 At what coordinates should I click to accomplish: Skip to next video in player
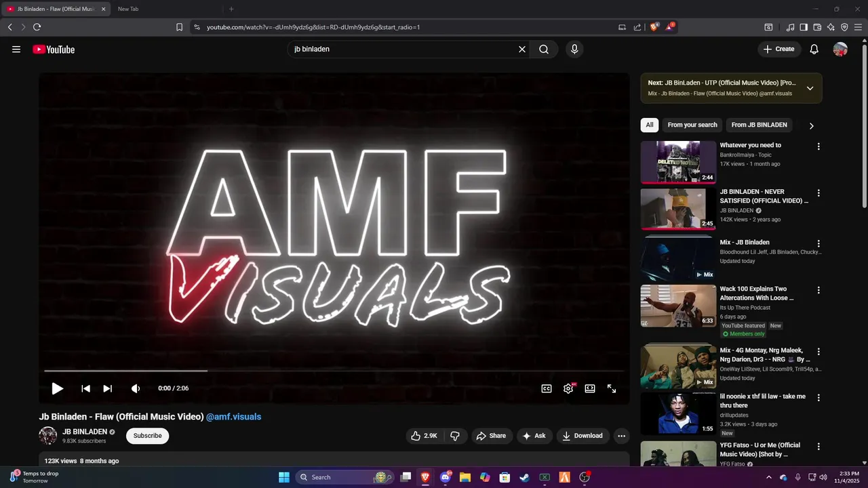pos(107,388)
